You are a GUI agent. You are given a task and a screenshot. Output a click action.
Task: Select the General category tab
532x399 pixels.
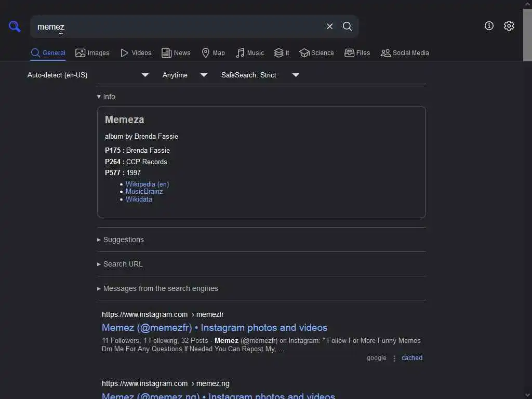point(48,53)
